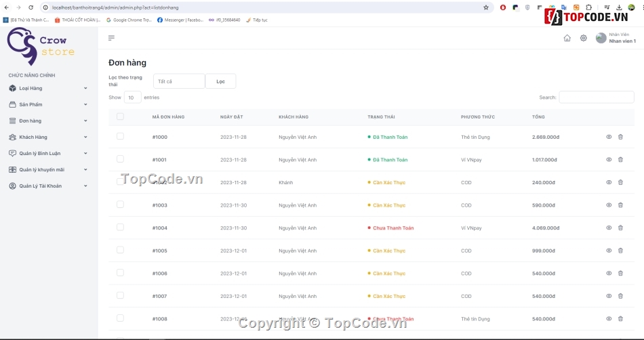Image resolution: width=644 pixels, height=340 pixels.
Task: Click the Loại Hàng box icon
Action: [12, 88]
